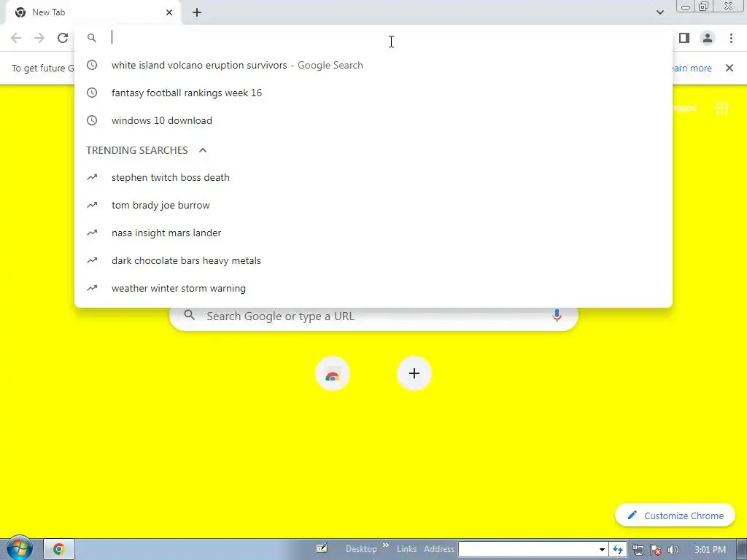Choose the 'windows 10 download' history suggestion
747x560 pixels.
tap(373, 120)
